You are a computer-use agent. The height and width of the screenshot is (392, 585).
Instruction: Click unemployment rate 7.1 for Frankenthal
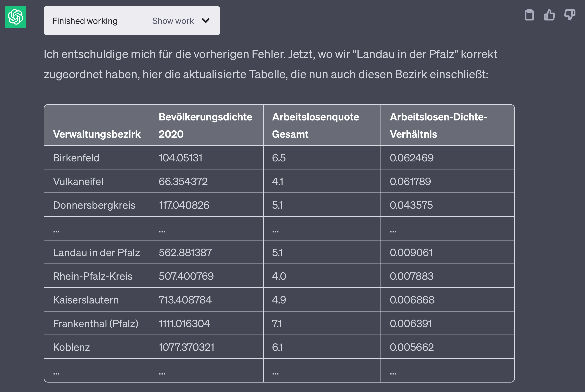coord(277,323)
